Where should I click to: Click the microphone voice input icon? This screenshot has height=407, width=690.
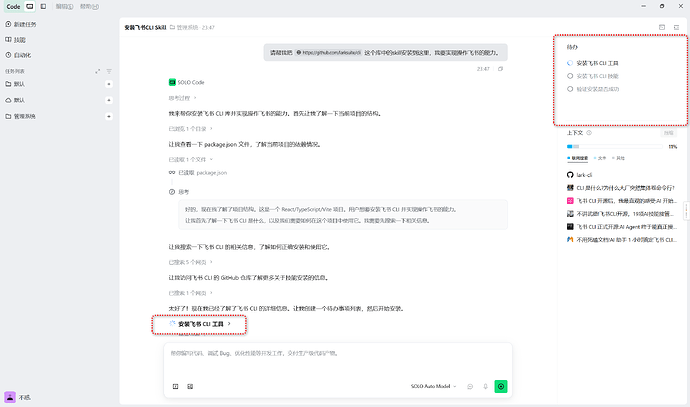pos(485,386)
